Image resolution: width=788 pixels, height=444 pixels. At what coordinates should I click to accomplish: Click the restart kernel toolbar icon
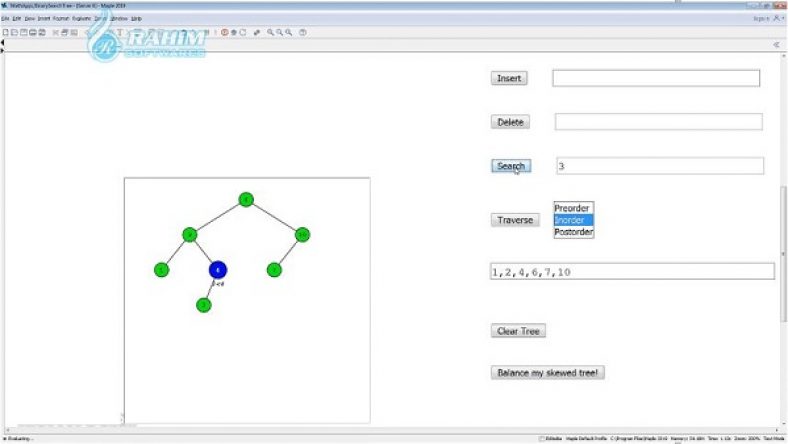click(x=243, y=32)
